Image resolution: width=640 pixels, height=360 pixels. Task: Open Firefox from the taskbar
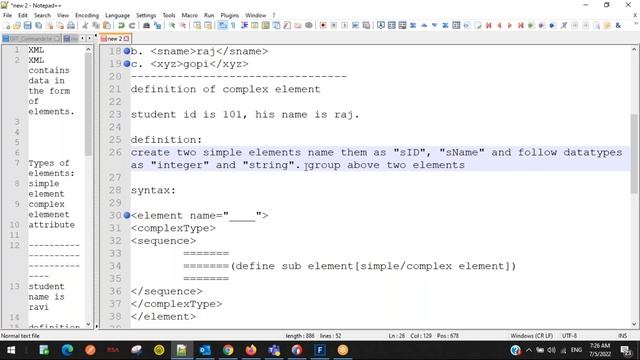[251, 350]
